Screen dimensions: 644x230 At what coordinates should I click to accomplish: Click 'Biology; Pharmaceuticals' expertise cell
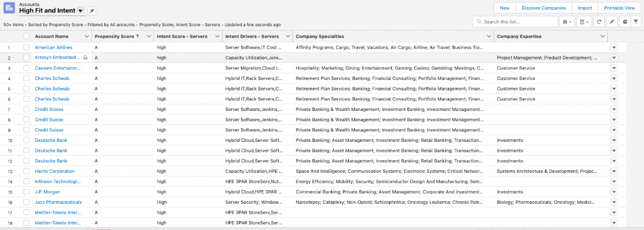(547, 202)
